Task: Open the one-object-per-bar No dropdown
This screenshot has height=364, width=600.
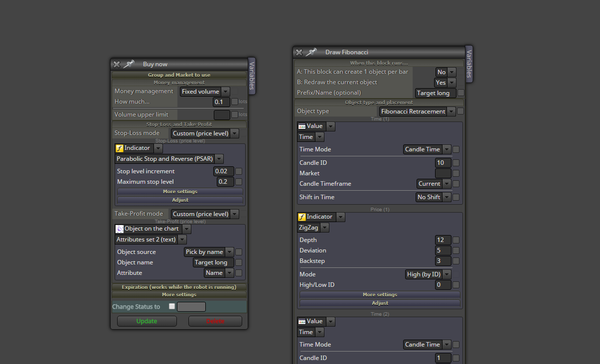Action: coord(446,72)
